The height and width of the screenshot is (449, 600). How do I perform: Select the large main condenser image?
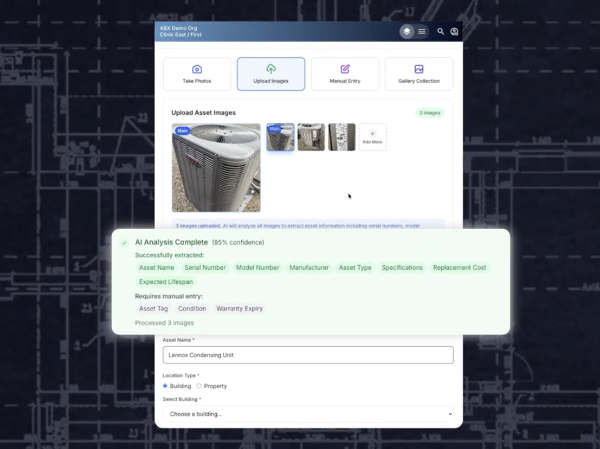click(x=216, y=167)
